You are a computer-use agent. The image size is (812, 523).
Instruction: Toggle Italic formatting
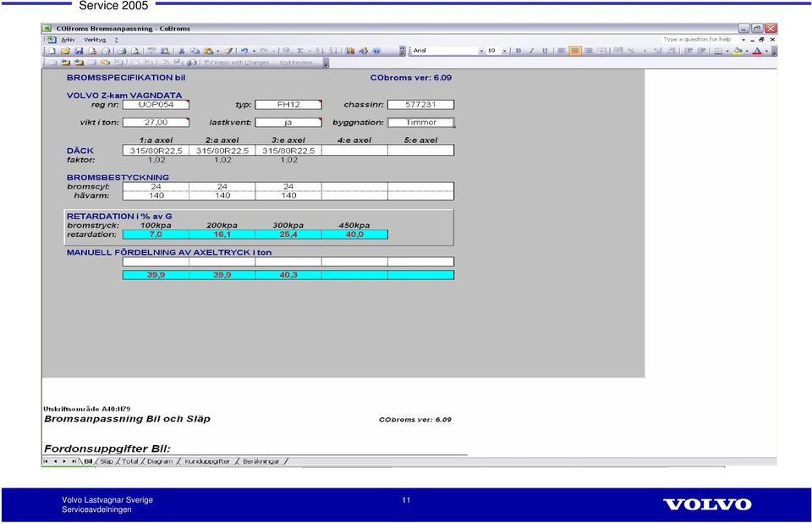pyautogui.click(x=531, y=51)
